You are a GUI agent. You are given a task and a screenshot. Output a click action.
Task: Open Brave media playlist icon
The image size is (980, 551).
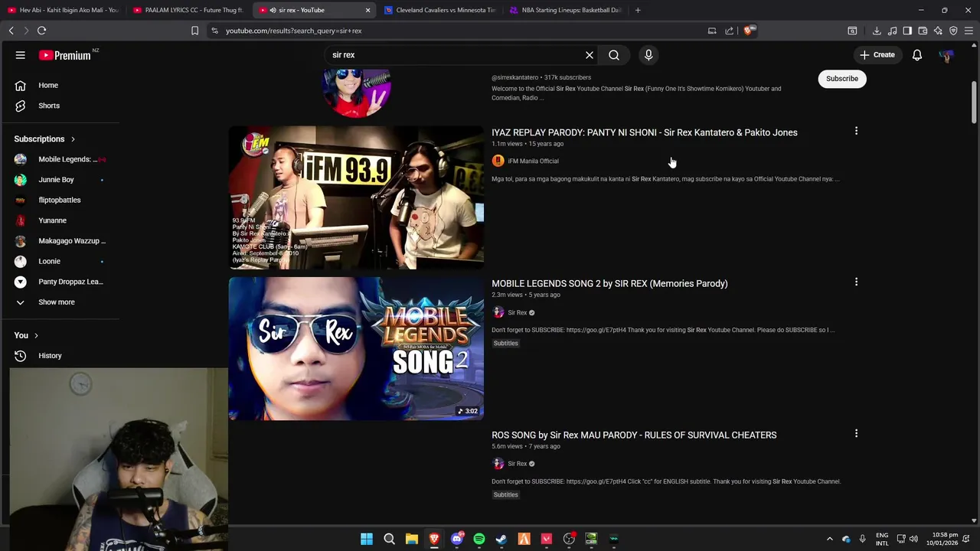coord(892,31)
